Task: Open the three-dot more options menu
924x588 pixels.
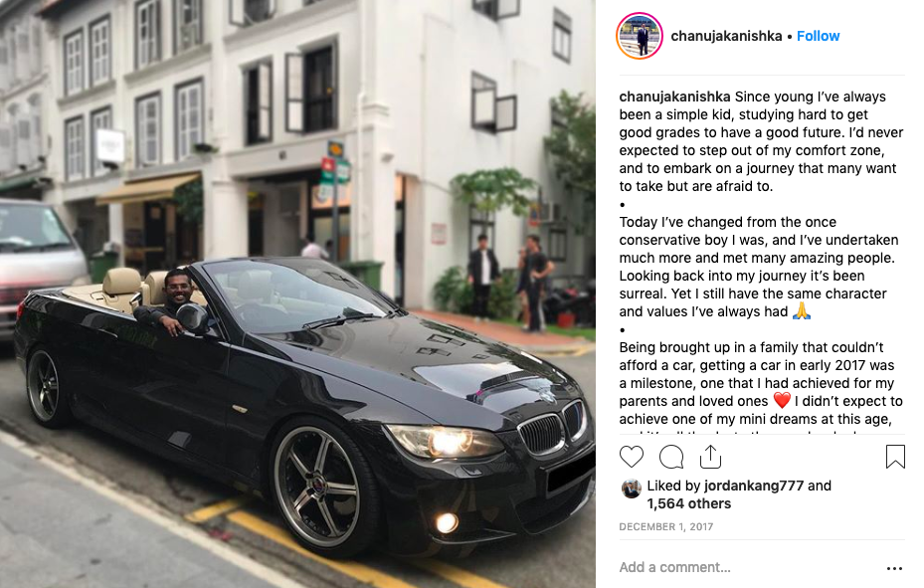Action: [x=894, y=568]
